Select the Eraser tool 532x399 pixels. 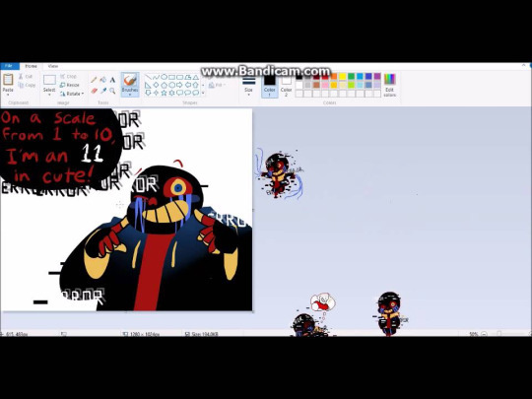coord(94,91)
